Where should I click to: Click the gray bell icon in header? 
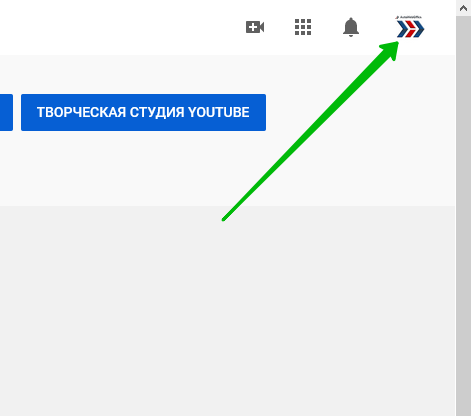[351, 27]
